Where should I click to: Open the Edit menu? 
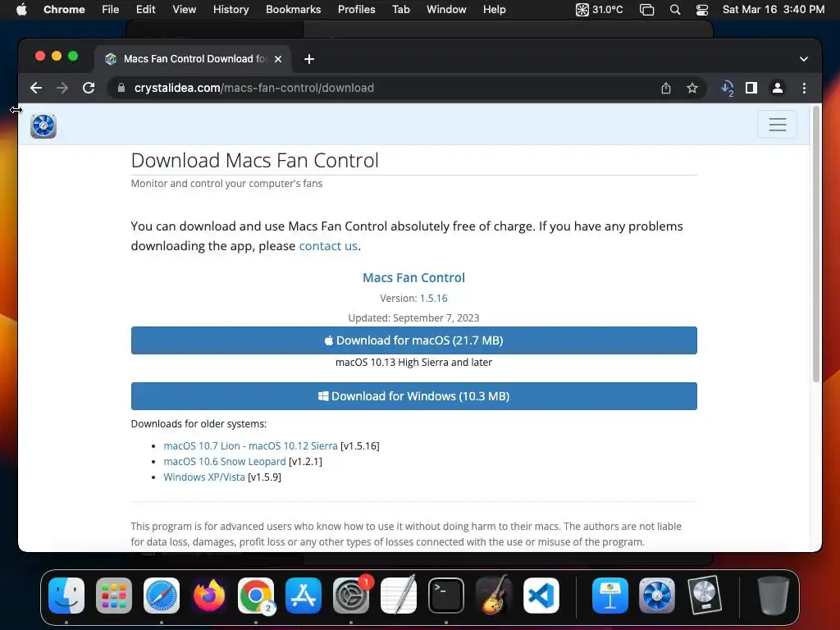tap(145, 10)
